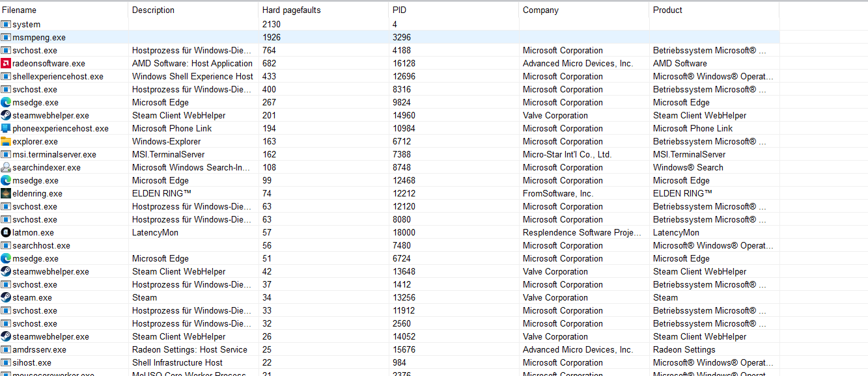This screenshot has width=868, height=376.
Task: Click the msedge.exe icon with PID 9824
Action: point(6,102)
